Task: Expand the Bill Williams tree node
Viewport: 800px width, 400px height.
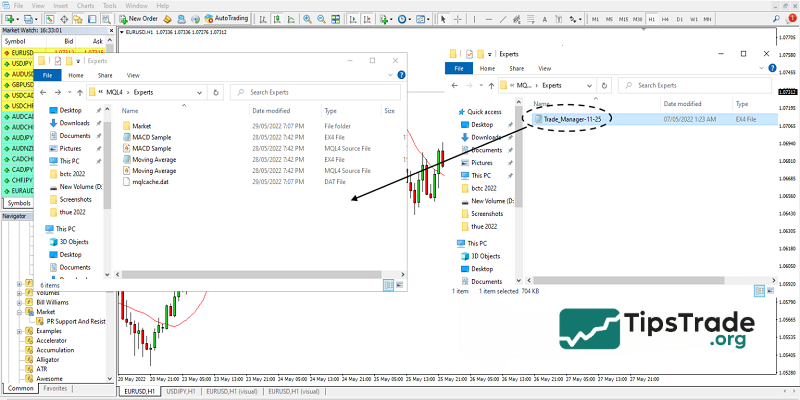Action: tap(19, 301)
